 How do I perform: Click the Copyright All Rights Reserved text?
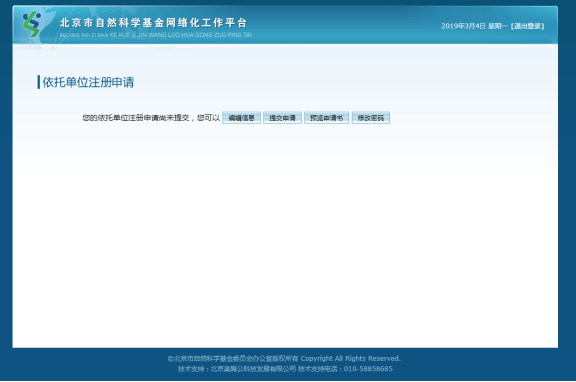pos(350,358)
